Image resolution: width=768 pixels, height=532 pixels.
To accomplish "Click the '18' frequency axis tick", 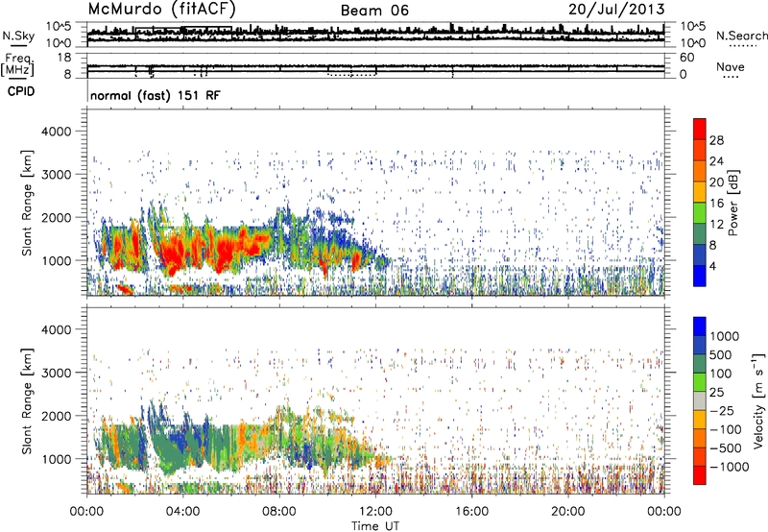I will (64, 58).
